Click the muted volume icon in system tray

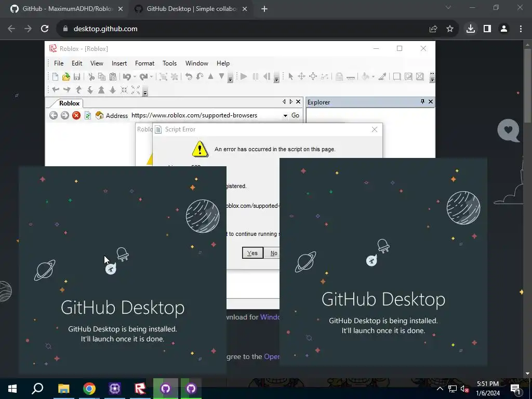pos(464,389)
